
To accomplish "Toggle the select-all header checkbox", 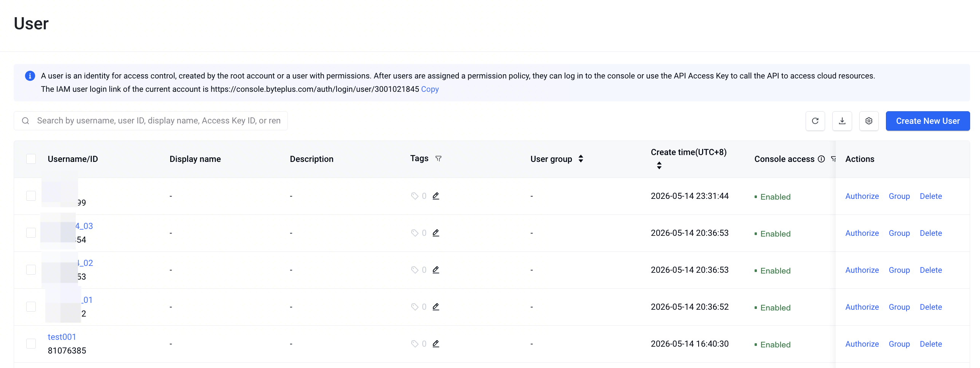I will (x=31, y=159).
